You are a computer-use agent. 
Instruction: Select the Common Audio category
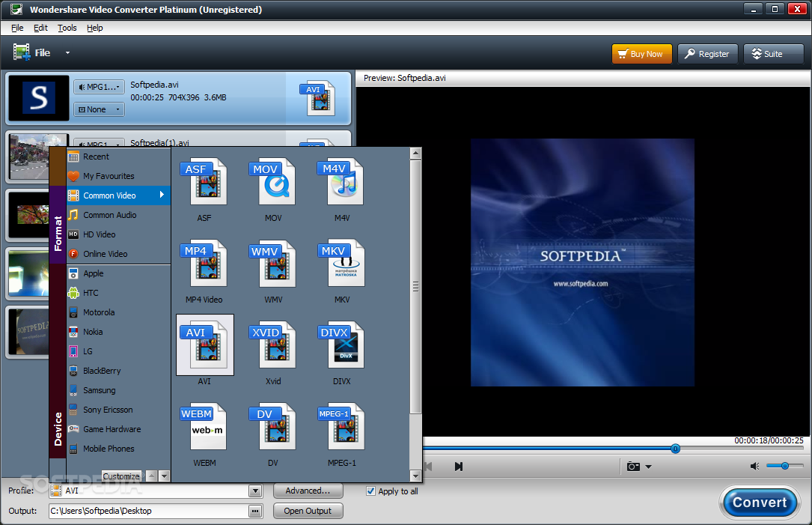click(118, 215)
